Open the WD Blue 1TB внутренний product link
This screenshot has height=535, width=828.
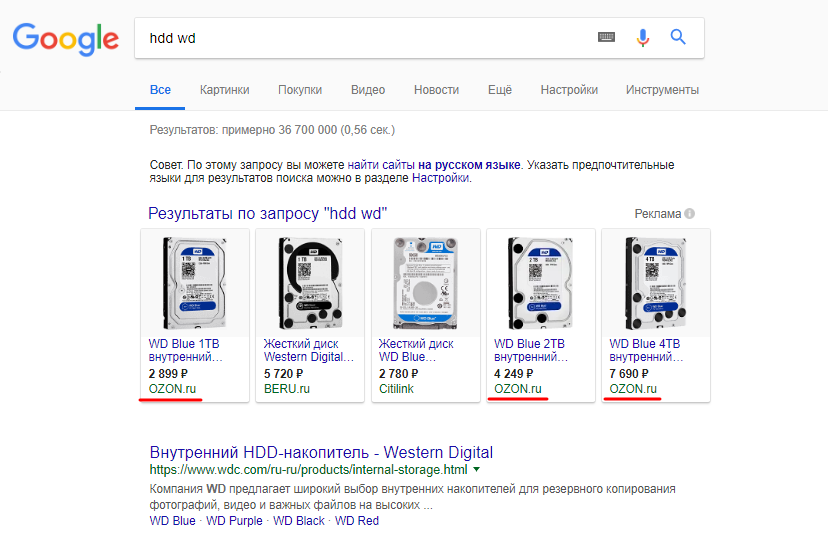coord(186,350)
